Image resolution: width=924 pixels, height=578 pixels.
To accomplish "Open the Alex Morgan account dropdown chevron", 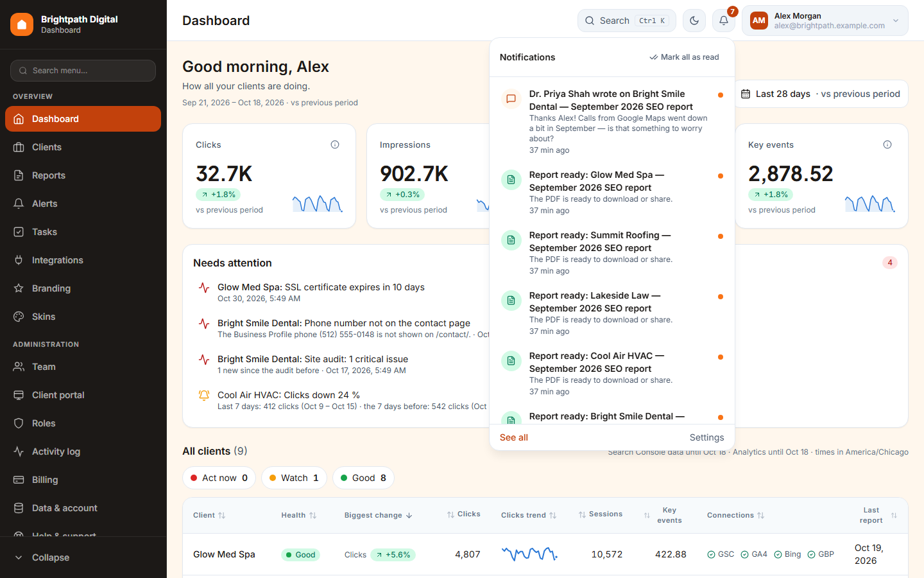I will tap(896, 21).
